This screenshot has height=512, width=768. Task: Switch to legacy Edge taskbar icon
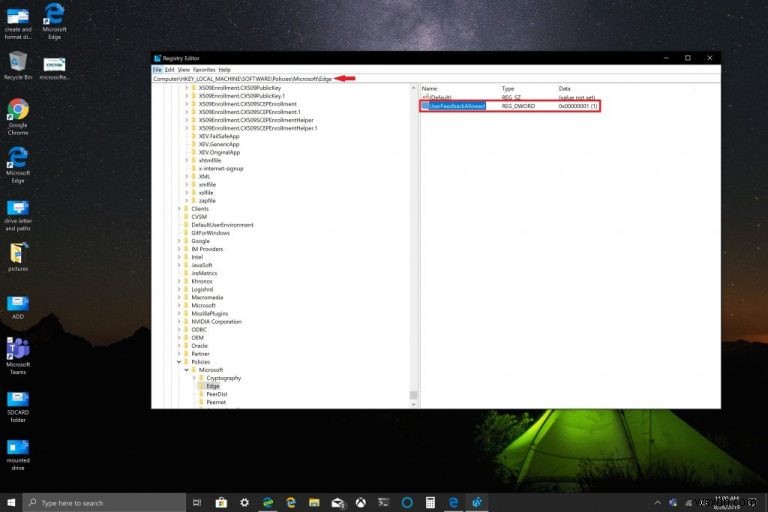[454, 502]
